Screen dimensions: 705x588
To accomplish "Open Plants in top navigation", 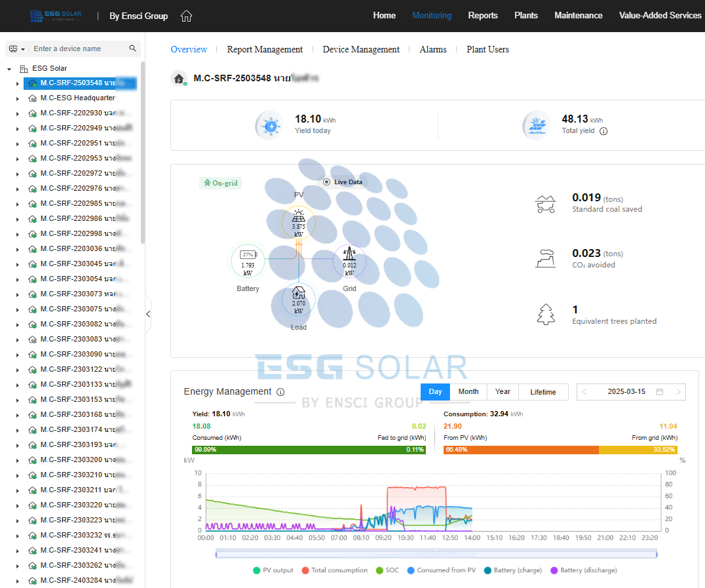I will pos(525,15).
